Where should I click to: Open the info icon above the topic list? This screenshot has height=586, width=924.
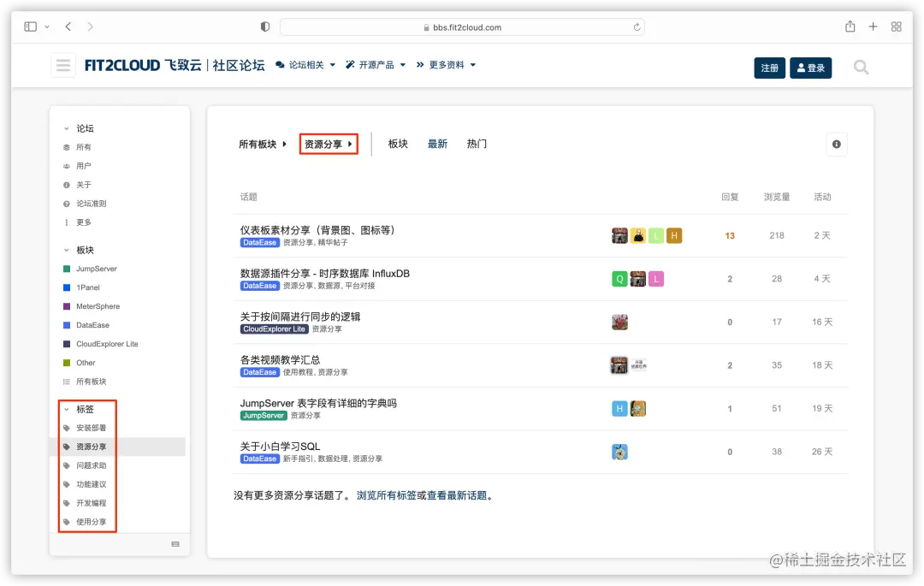tap(836, 144)
